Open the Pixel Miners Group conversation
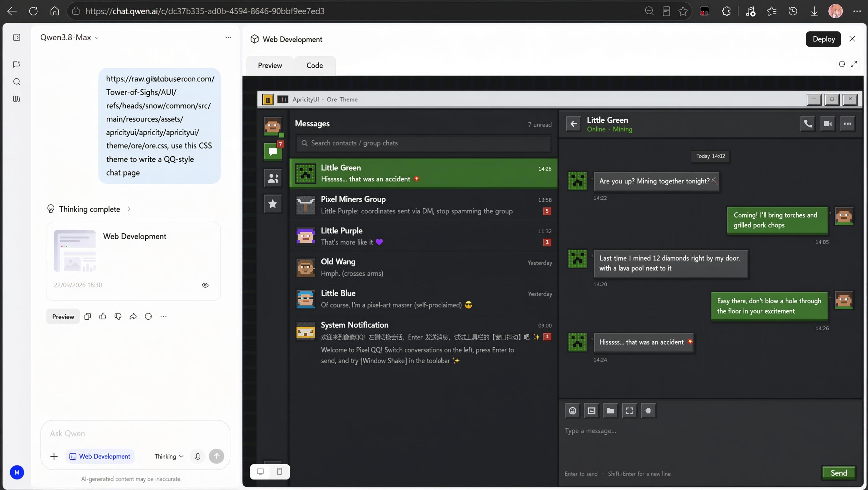 pos(423,205)
